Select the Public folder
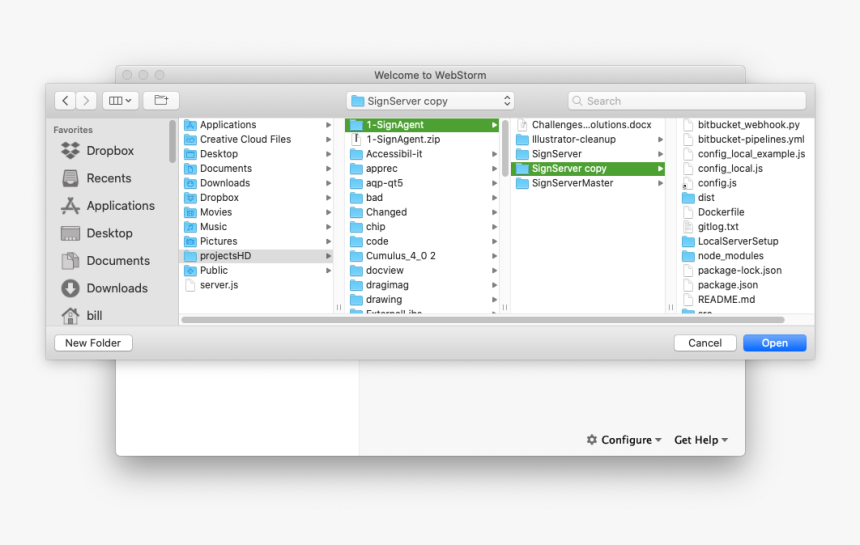860x545 pixels. tap(258, 270)
